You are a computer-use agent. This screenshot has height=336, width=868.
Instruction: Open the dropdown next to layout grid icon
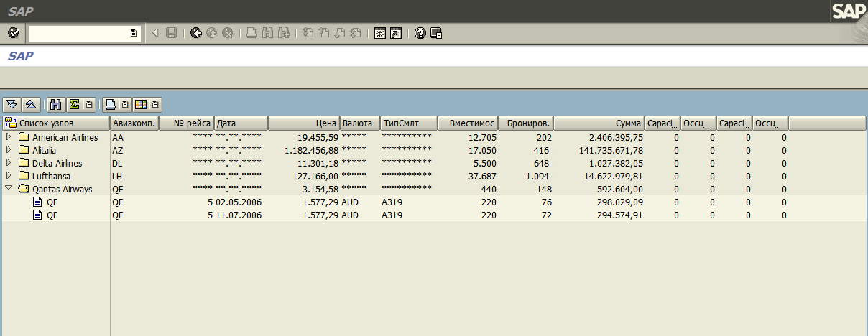coord(155,105)
